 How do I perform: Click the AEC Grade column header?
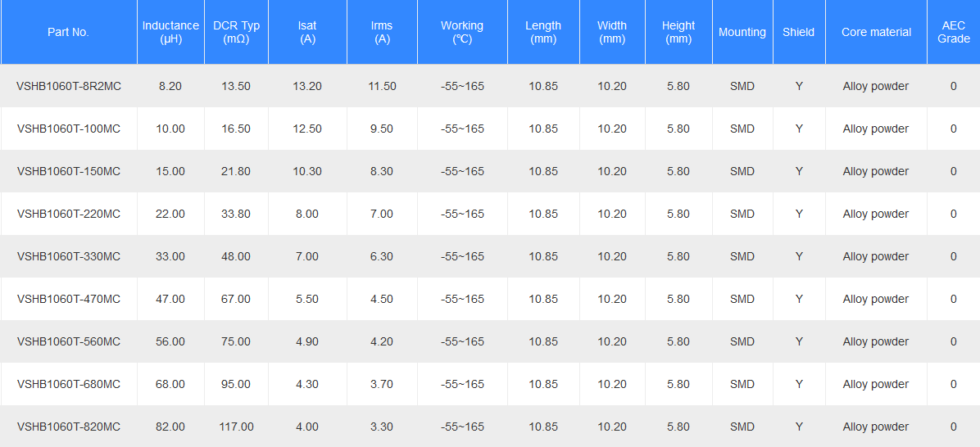(x=954, y=32)
